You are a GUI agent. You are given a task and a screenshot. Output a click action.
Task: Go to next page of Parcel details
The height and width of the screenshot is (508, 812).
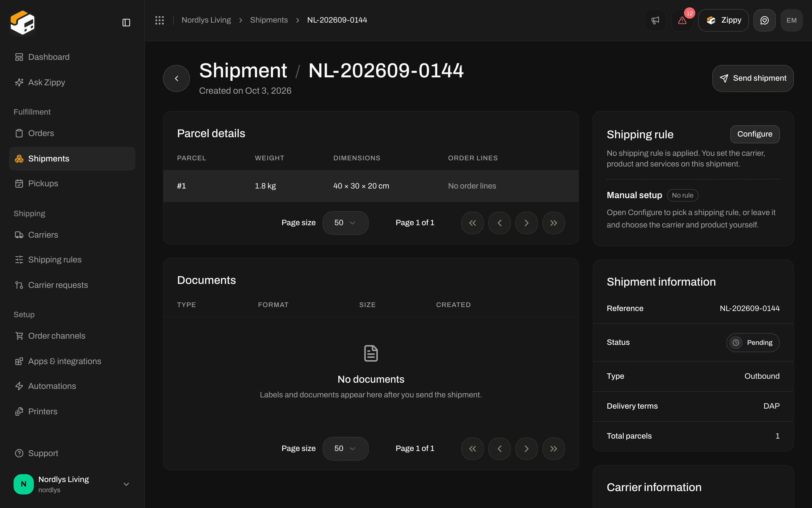pos(526,223)
